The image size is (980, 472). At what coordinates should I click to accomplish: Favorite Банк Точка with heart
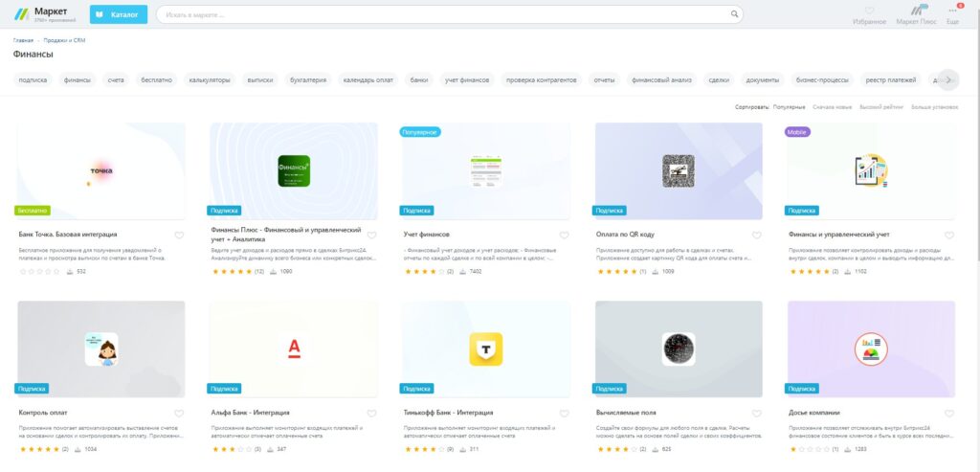pos(179,236)
